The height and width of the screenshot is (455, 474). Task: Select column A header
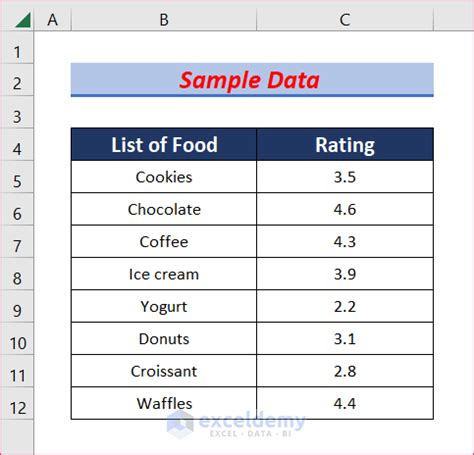[53, 19]
